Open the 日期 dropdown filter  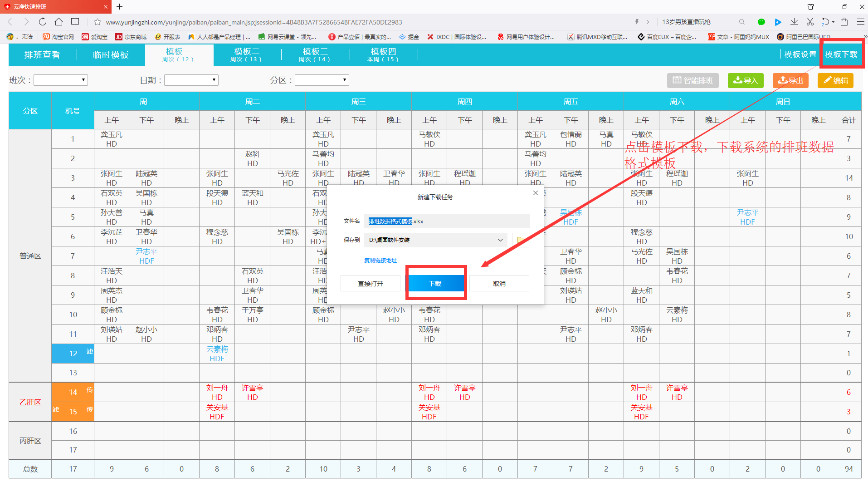click(191, 80)
